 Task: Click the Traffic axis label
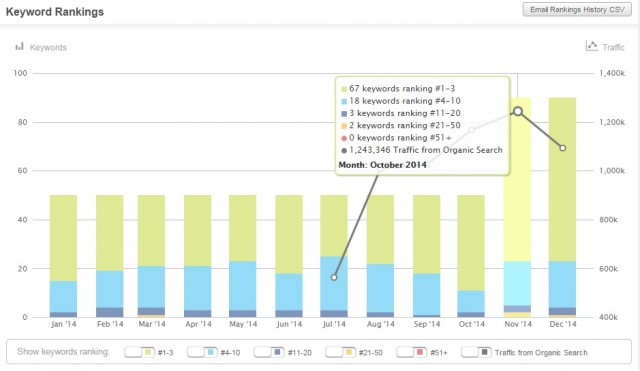click(613, 47)
